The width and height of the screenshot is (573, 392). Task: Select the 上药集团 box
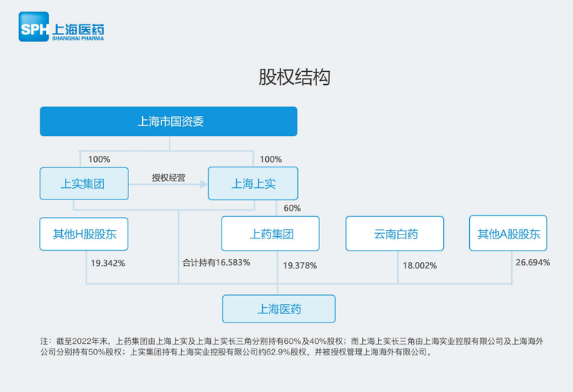pyautogui.click(x=270, y=234)
